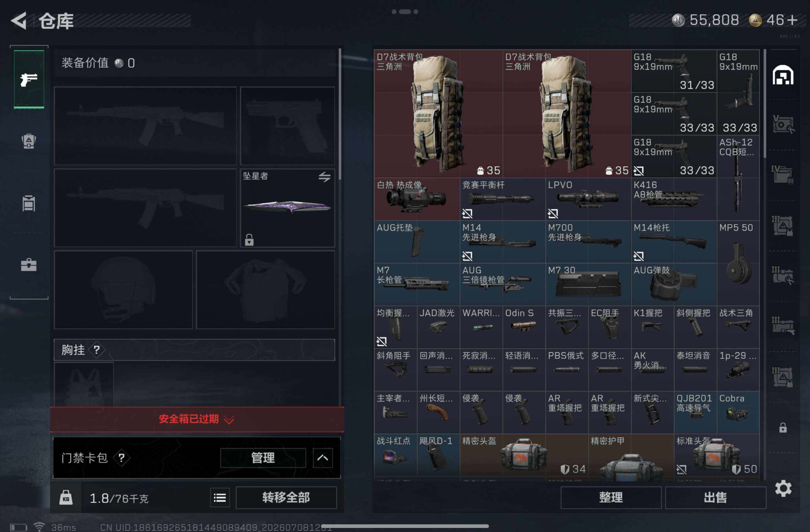The height and width of the screenshot is (532, 810).
Task: Click the swap icon on 坠星者 knife
Action: click(x=324, y=177)
